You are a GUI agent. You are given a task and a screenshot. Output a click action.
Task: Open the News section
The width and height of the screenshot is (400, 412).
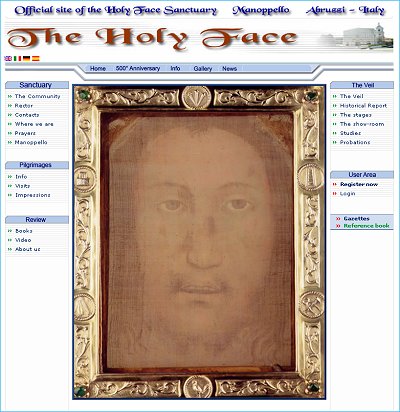point(230,68)
